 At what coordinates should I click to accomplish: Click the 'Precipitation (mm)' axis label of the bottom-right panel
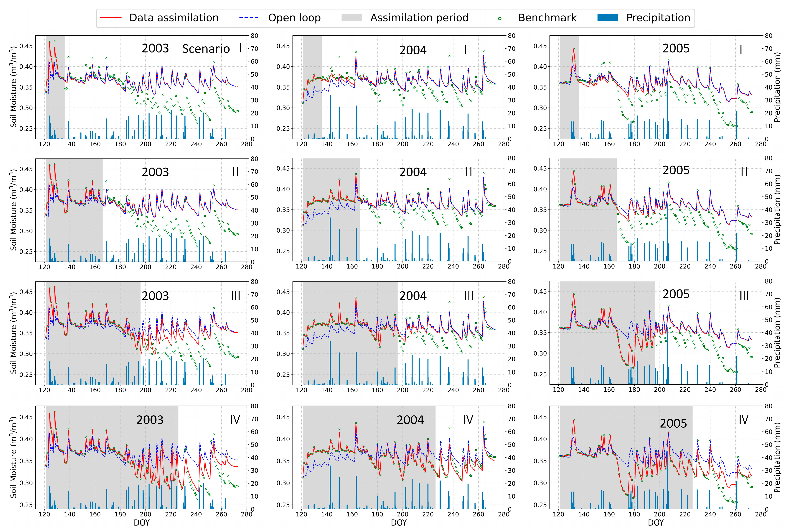point(777,457)
